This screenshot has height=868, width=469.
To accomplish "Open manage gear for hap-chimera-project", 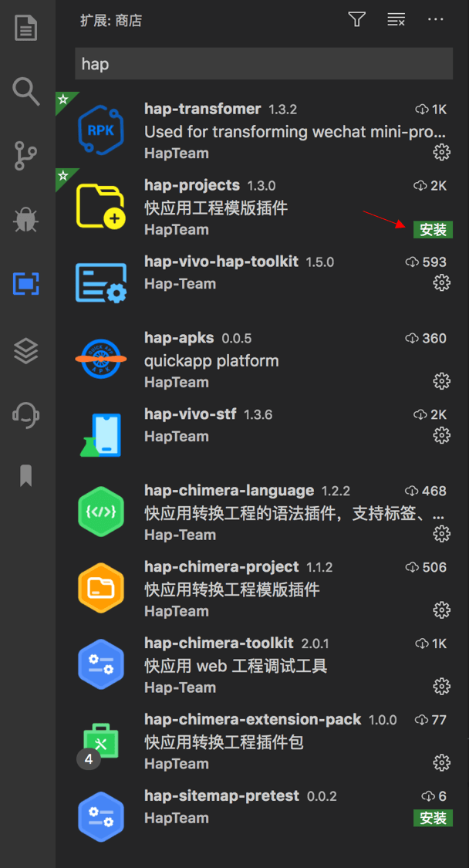I will click(x=441, y=610).
